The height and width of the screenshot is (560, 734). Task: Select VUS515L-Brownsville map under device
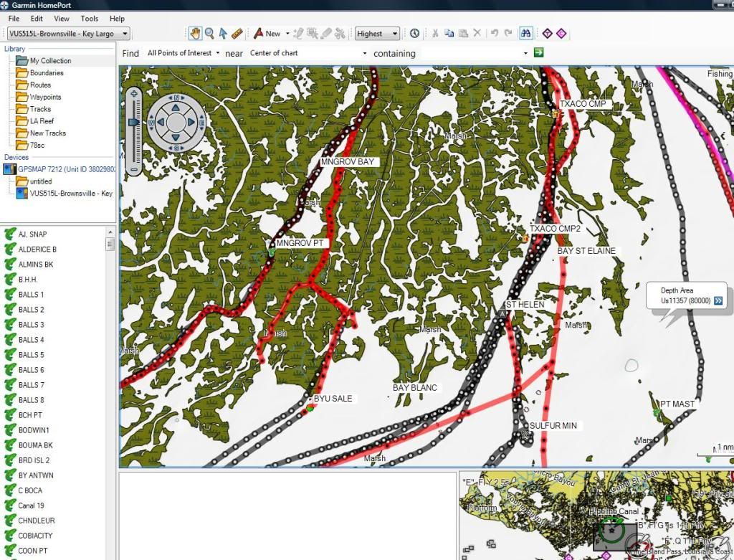(x=71, y=194)
